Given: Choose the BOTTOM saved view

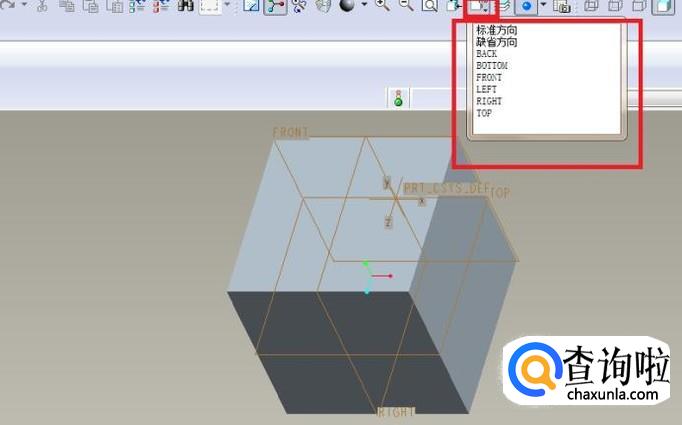Looking at the screenshot, I should point(492,66).
